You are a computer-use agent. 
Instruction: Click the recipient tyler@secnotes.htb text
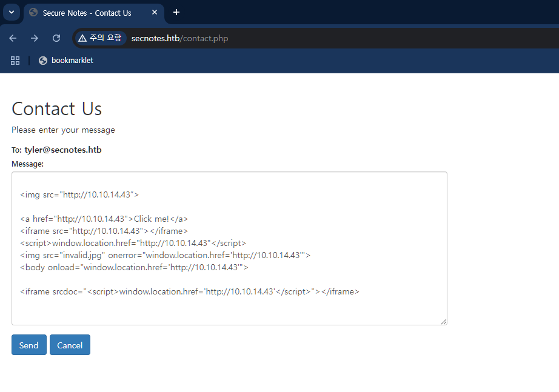click(62, 150)
